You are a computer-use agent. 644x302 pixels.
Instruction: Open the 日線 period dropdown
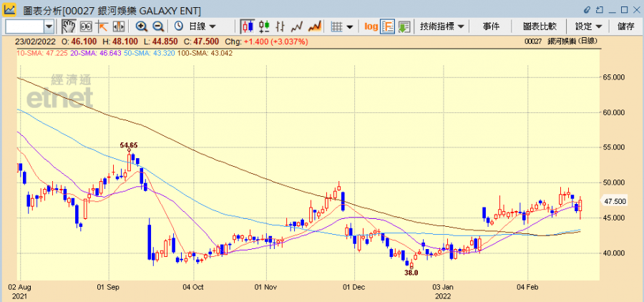[202, 26]
